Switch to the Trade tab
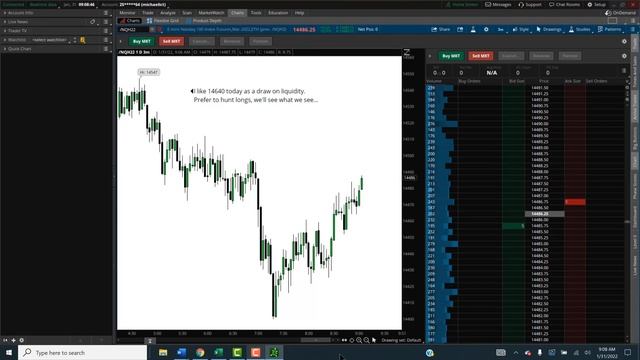The image size is (640, 360). pyautogui.click(x=148, y=13)
